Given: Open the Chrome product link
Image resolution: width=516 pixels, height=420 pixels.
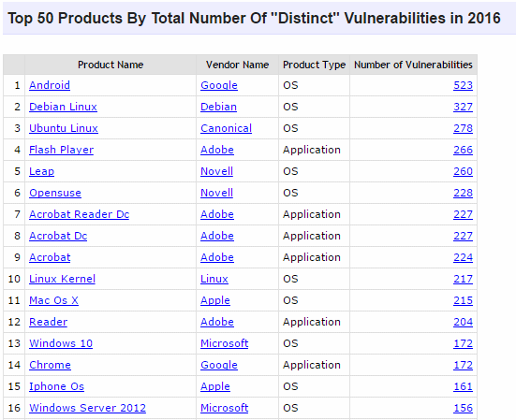Looking at the screenshot, I should tap(50, 365).
